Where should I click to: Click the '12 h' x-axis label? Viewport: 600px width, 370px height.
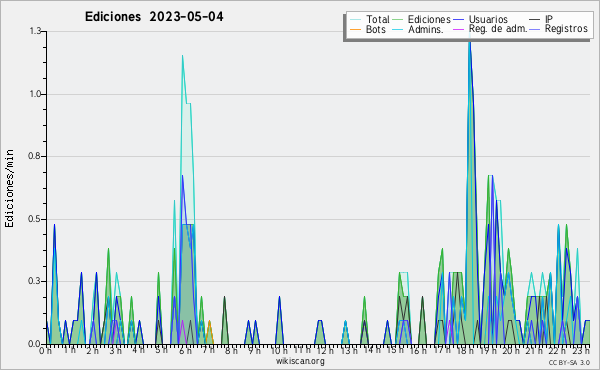pos(325,351)
